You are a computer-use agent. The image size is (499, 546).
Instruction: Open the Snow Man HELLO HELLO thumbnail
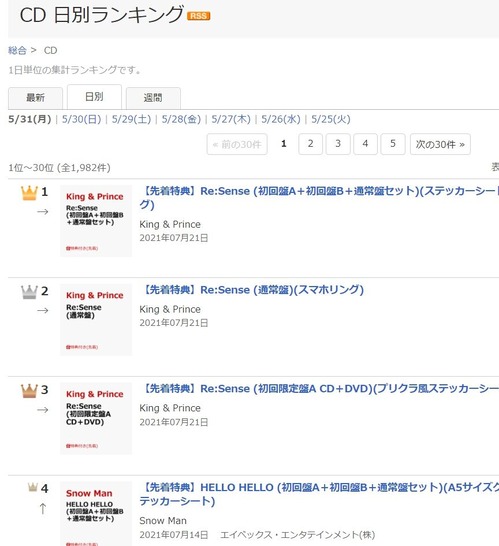coord(96,514)
